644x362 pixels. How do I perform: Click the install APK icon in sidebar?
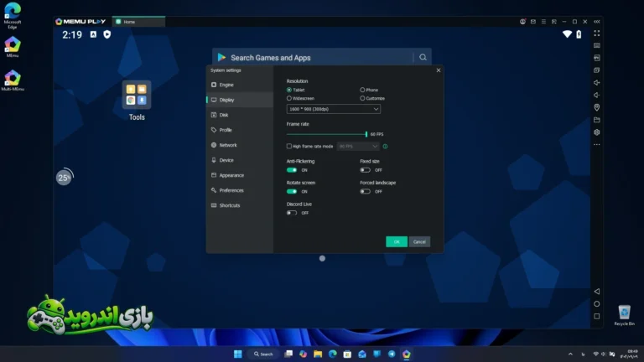[597, 58]
